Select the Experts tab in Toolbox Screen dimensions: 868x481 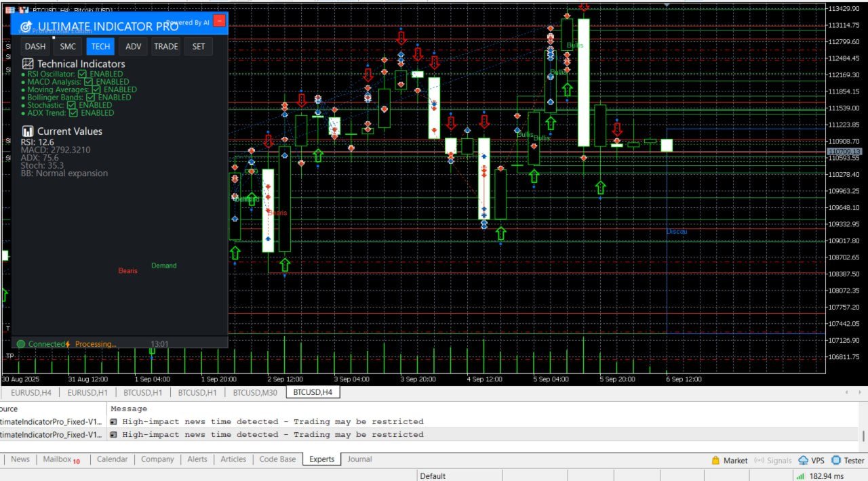(321, 459)
